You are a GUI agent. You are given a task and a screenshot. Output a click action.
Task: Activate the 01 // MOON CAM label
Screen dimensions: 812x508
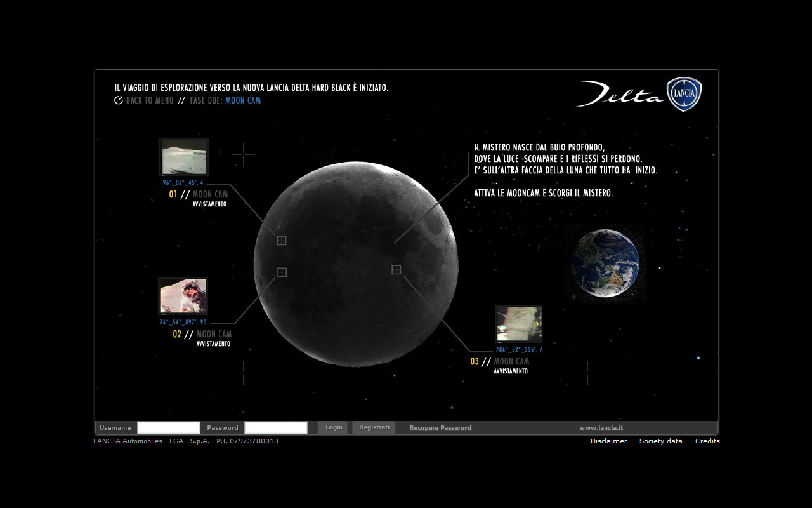(x=198, y=194)
